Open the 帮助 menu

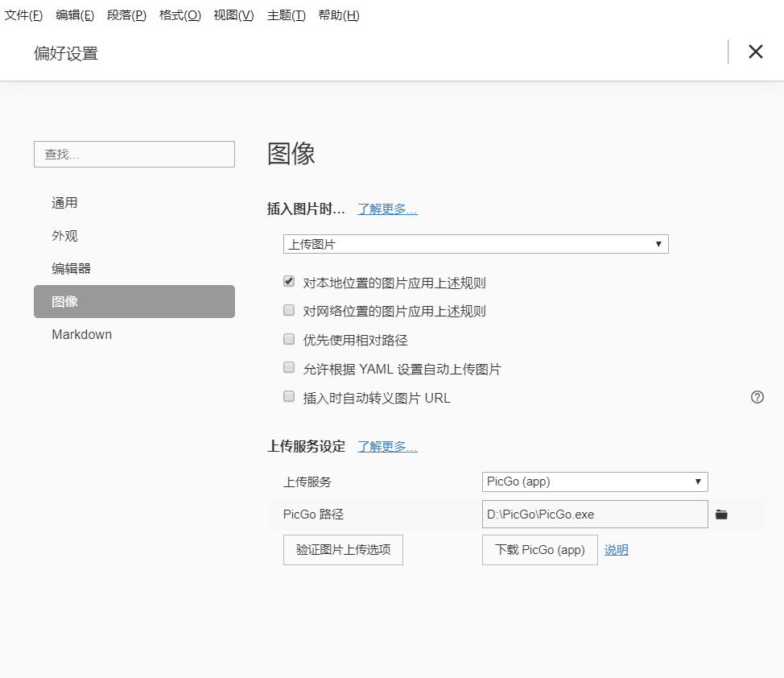pyautogui.click(x=338, y=14)
